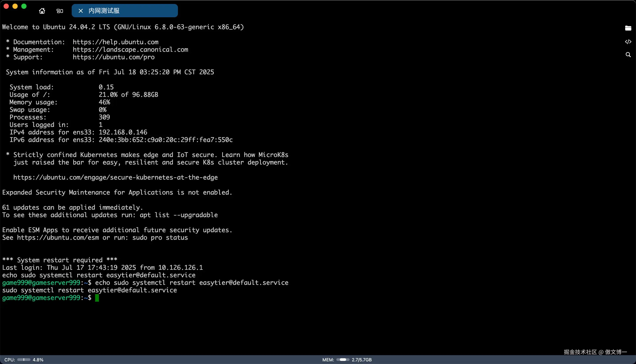Click the CPU usage bar
This screenshot has width=636, height=364.
24,360
